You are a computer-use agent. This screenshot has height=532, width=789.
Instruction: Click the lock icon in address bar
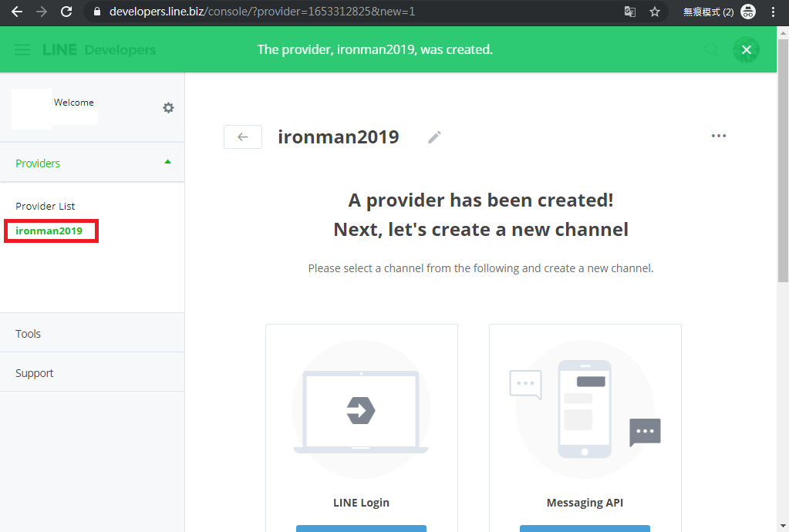coord(97,12)
